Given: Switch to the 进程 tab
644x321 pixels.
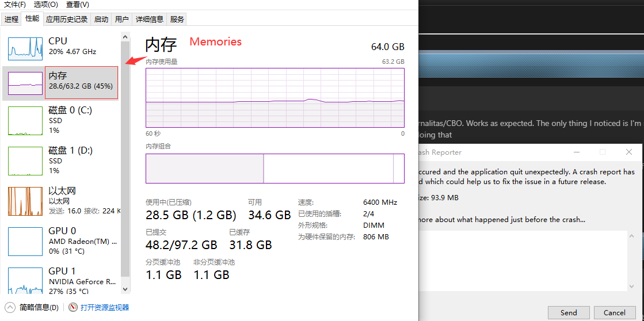Looking at the screenshot, I should pyautogui.click(x=12, y=19).
